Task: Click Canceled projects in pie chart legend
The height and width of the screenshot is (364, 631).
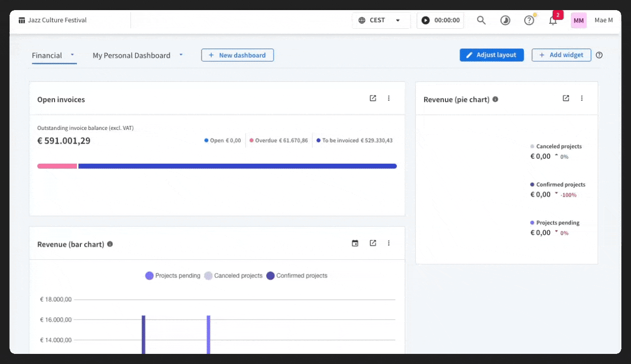Action: point(556,147)
